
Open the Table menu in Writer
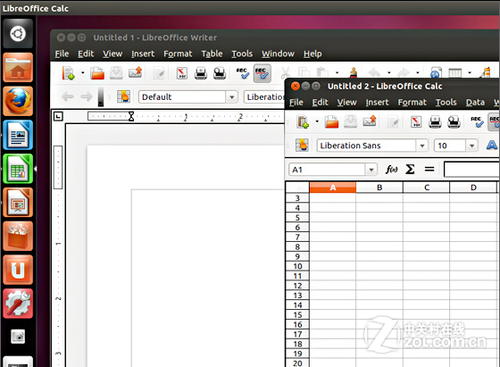coord(212,54)
